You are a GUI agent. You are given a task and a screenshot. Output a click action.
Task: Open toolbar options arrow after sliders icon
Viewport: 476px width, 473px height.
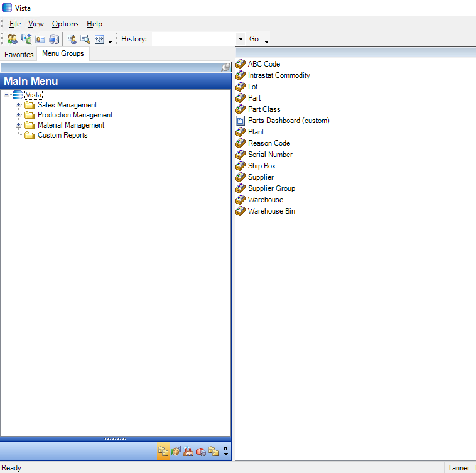[x=110, y=42]
